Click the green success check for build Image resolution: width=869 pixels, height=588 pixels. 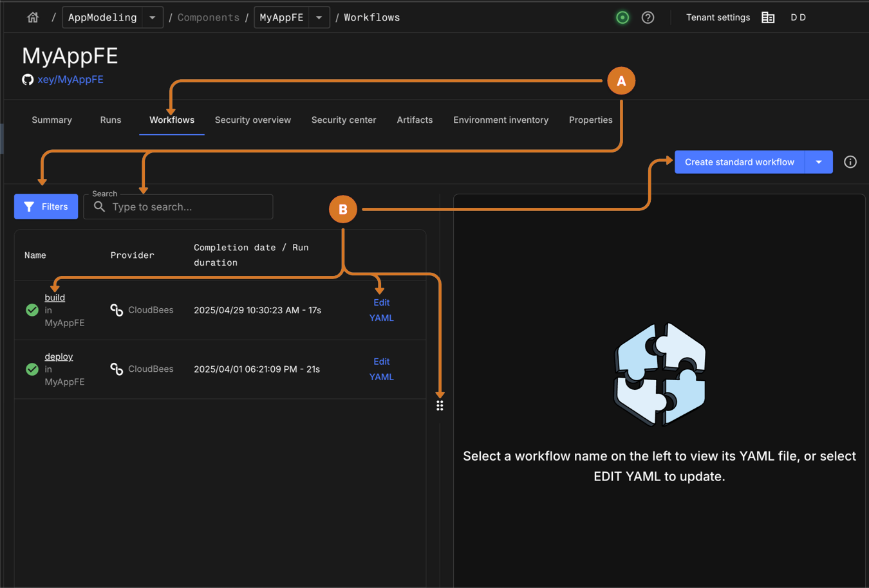[32, 310]
